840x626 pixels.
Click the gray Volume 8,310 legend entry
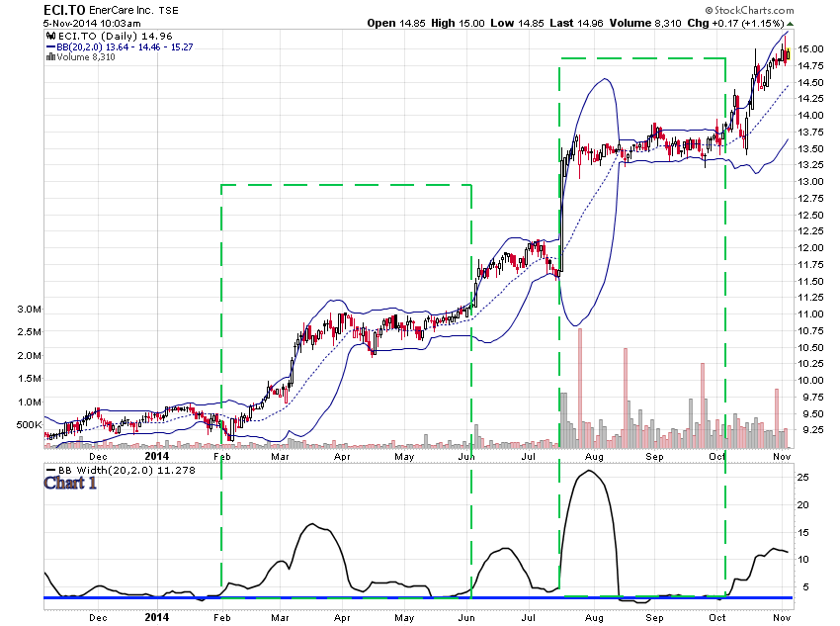(86, 56)
